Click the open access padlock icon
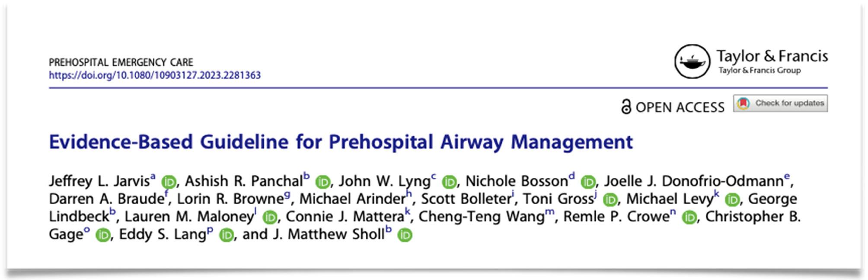Viewport: 868px width, 280px height. 625,107
